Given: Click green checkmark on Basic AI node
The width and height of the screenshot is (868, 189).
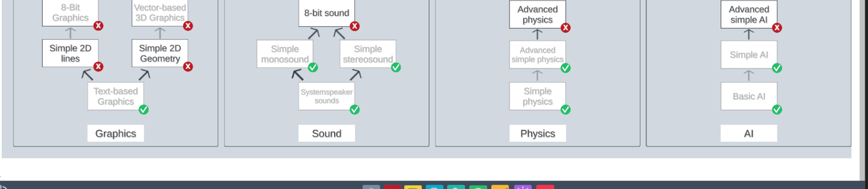Looking at the screenshot, I should 777,110.
